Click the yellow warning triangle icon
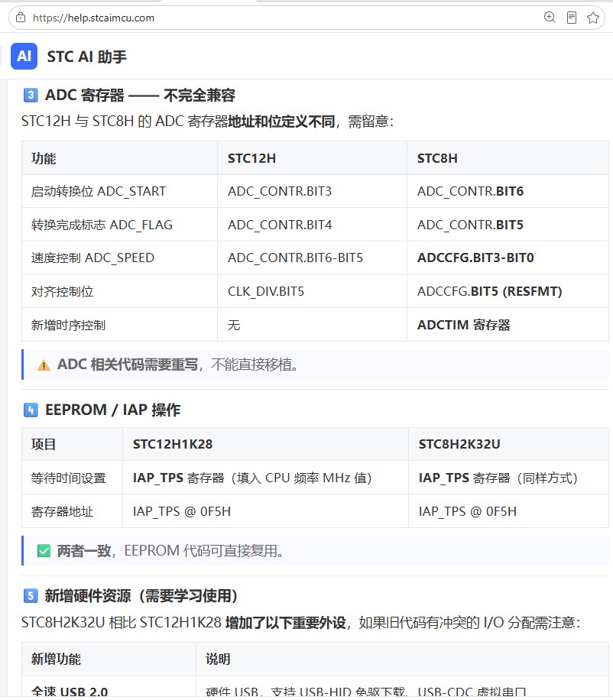 click(44, 365)
